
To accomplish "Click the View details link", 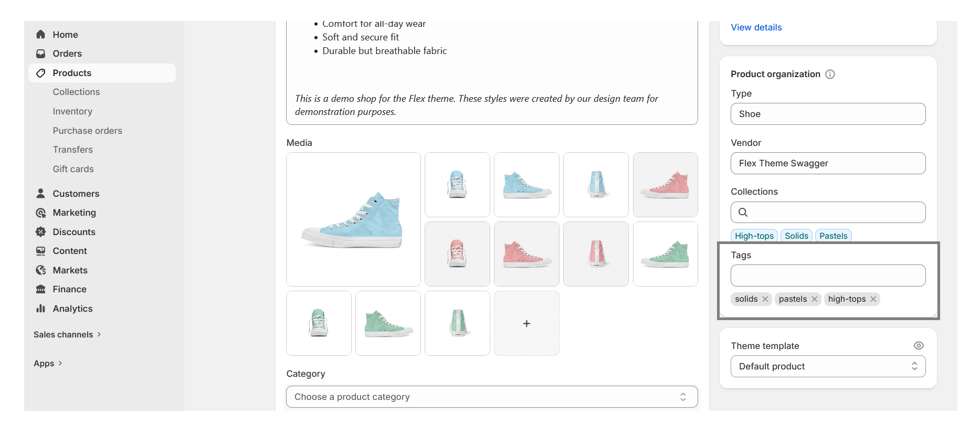I will click(756, 27).
